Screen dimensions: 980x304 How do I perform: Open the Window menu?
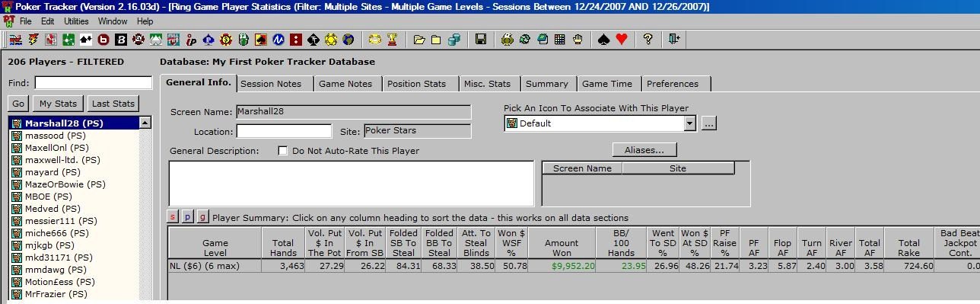113,21
